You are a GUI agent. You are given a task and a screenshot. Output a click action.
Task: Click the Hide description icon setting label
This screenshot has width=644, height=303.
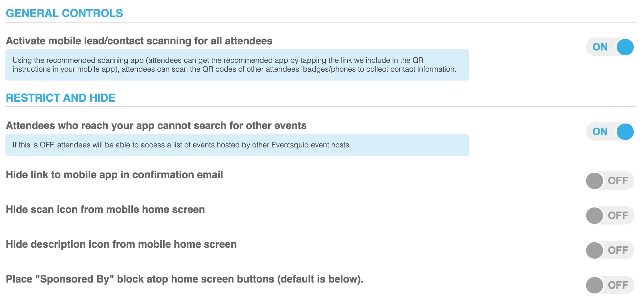pos(121,244)
